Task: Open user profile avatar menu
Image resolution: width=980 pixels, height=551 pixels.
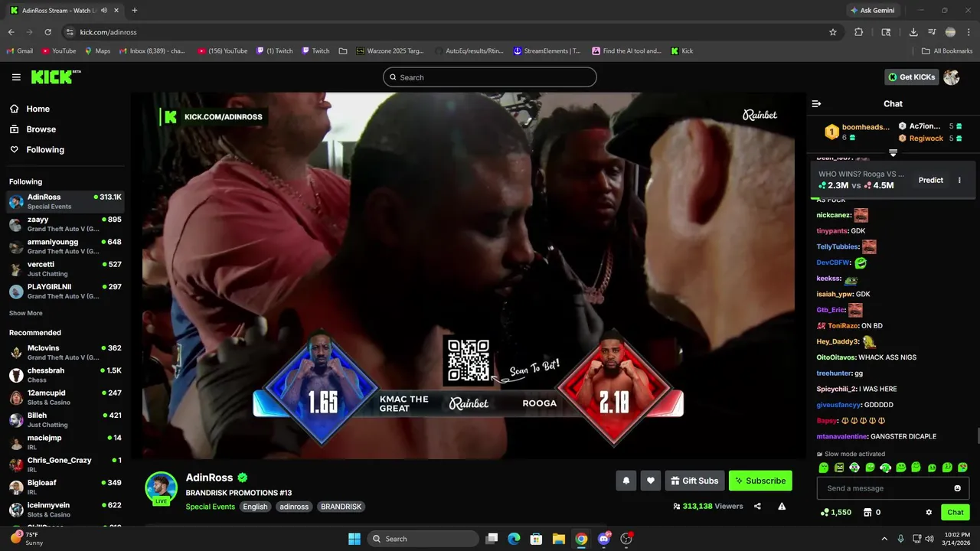Action: point(952,77)
